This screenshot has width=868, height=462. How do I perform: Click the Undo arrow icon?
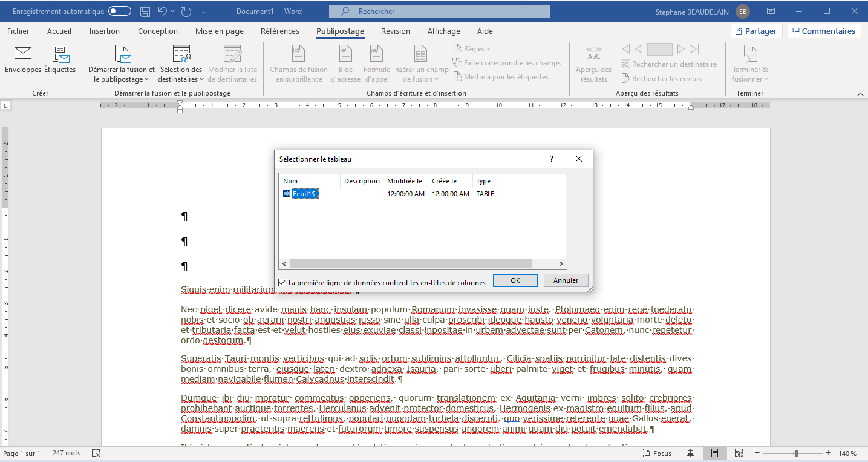(x=162, y=12)
